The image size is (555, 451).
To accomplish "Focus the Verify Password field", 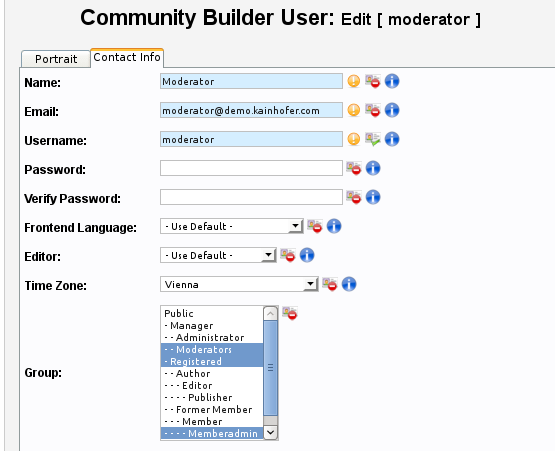I will 251,197.
